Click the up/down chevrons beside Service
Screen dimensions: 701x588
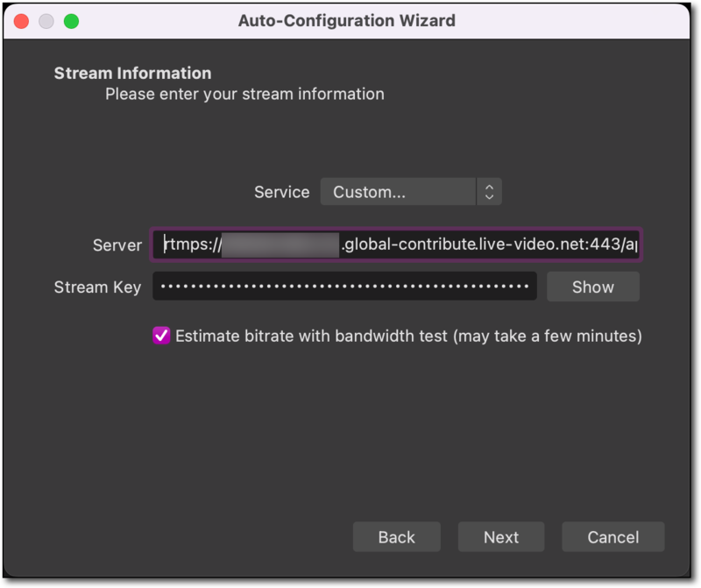pyautogui.click(x=489, y=191)
